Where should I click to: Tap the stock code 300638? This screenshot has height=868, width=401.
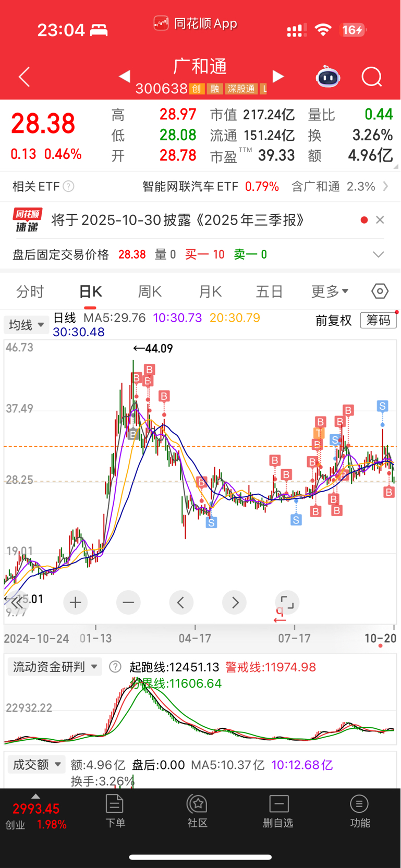[x=162, y=89]
